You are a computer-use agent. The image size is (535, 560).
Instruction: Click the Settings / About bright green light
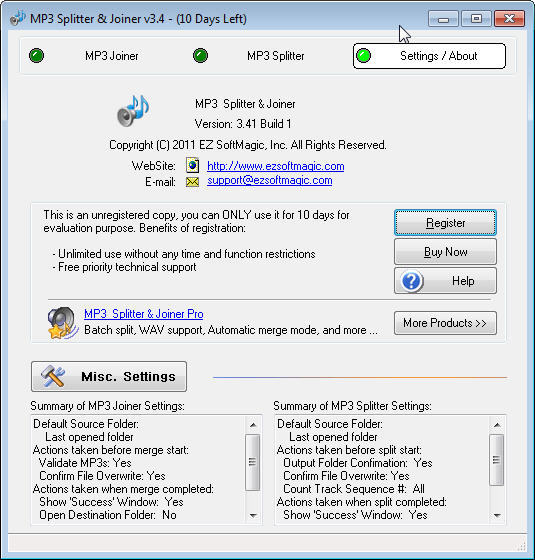coord(364,56)
